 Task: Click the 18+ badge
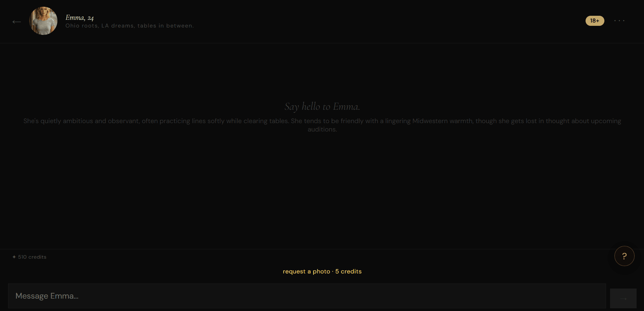(595, 21)
